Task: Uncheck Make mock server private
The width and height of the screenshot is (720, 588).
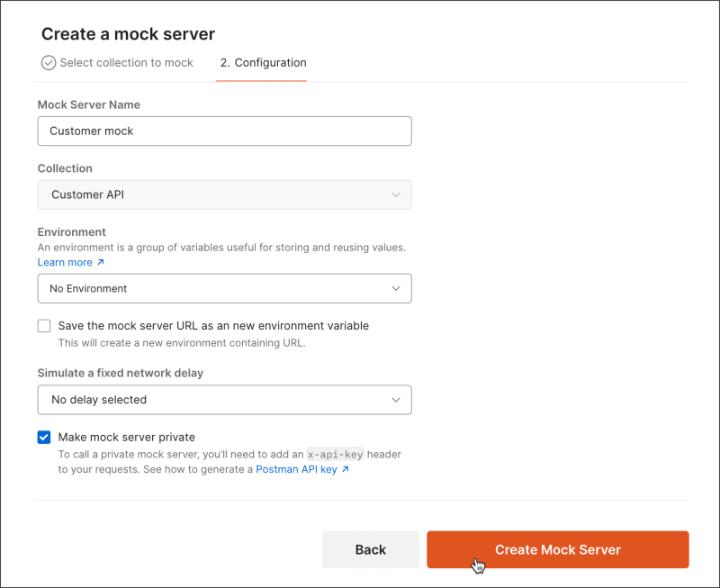Action: [44, 437]
